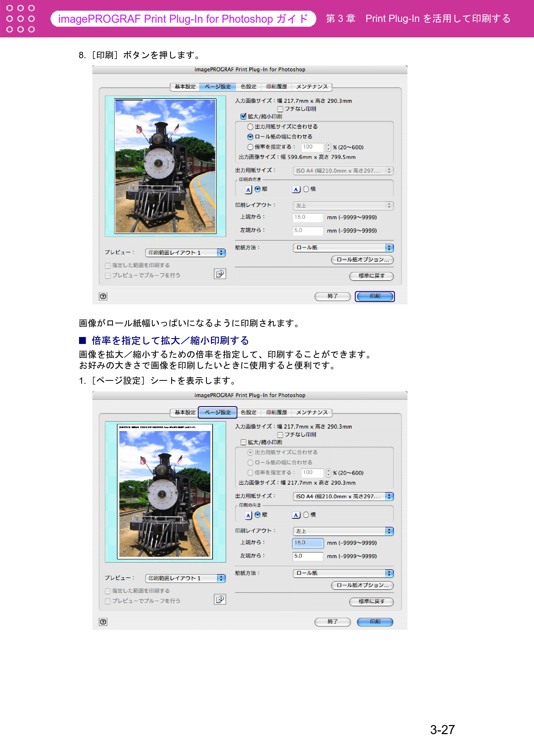Open 給紙方法 ロール紙 dropdown in upper dialog

point(343,248)
